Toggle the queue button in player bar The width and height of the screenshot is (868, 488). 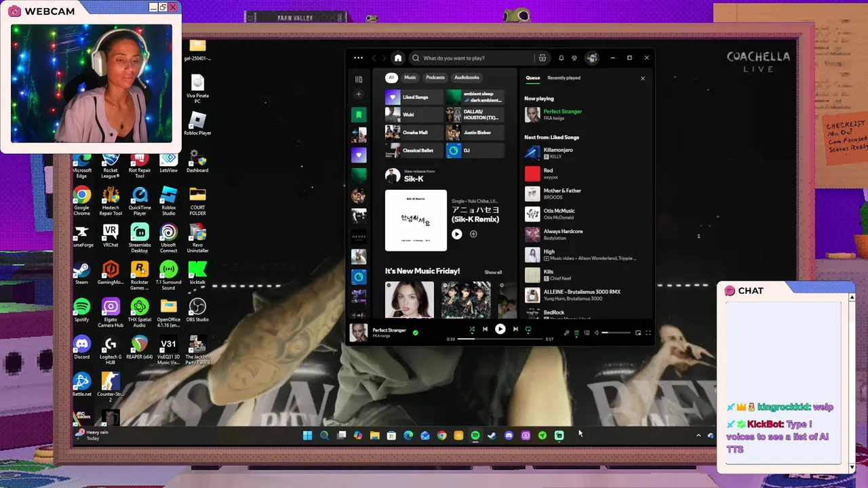click(x=576, y=333)
